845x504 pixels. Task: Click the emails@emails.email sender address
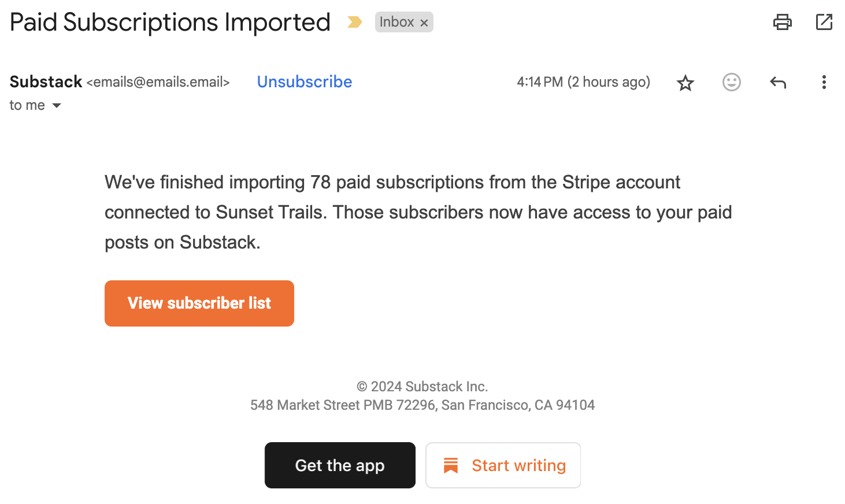click(x=158, y=82)
